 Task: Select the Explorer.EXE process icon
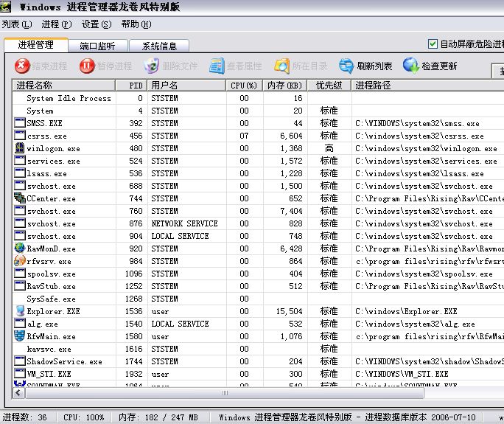coord(20,310)
